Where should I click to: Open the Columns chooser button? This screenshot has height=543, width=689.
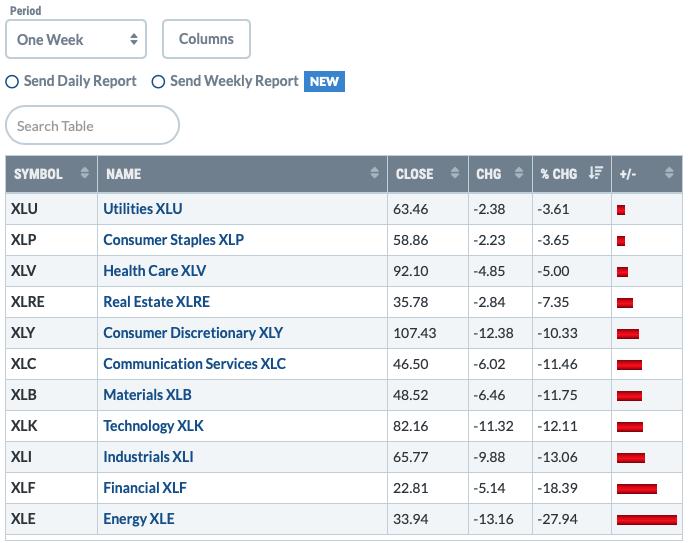[x=207, y=39]
